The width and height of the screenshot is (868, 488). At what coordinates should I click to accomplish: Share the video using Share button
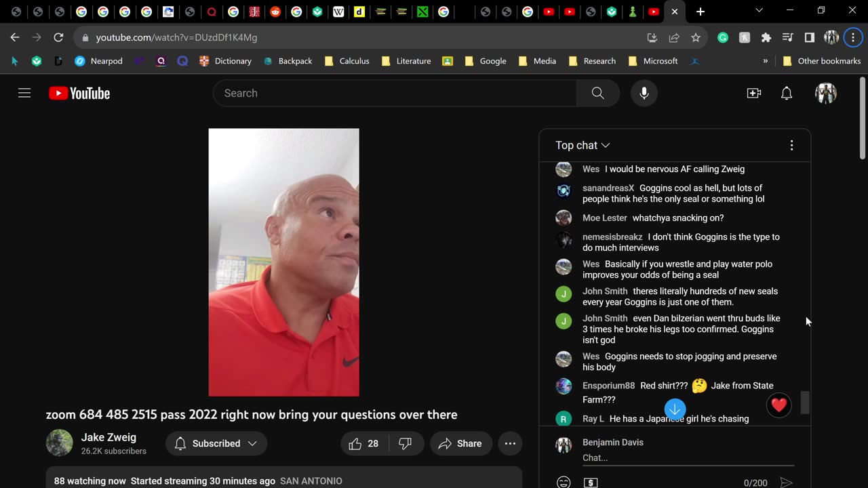point(460,443)
